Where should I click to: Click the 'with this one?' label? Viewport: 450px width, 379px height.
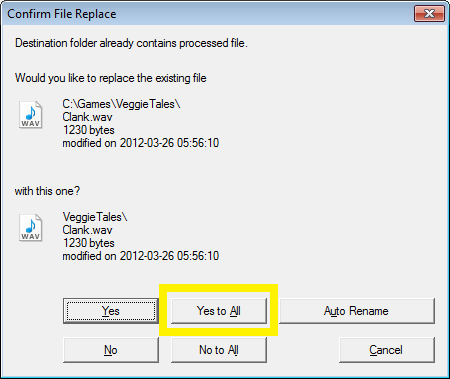[47, 191]
